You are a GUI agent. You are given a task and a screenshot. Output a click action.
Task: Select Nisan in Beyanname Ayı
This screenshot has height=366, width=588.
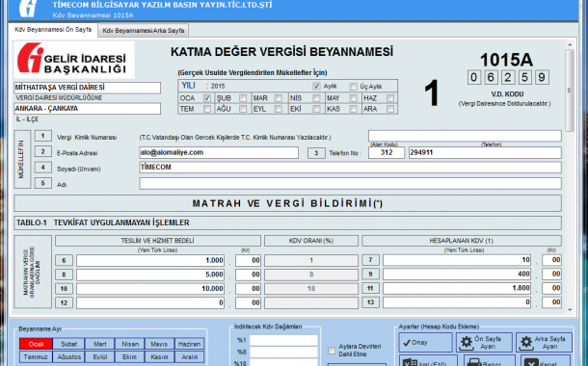coord(130,344)
